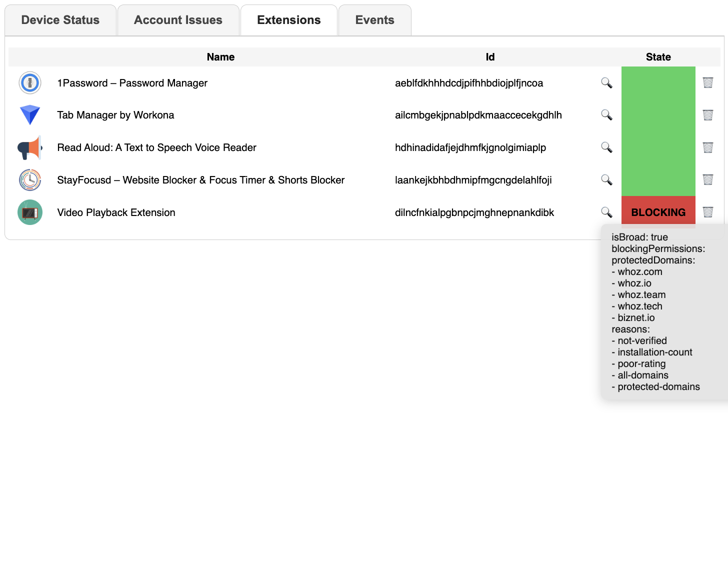
Task: Inspect 1Password with the magnifier icon
Action: point(606,83)
